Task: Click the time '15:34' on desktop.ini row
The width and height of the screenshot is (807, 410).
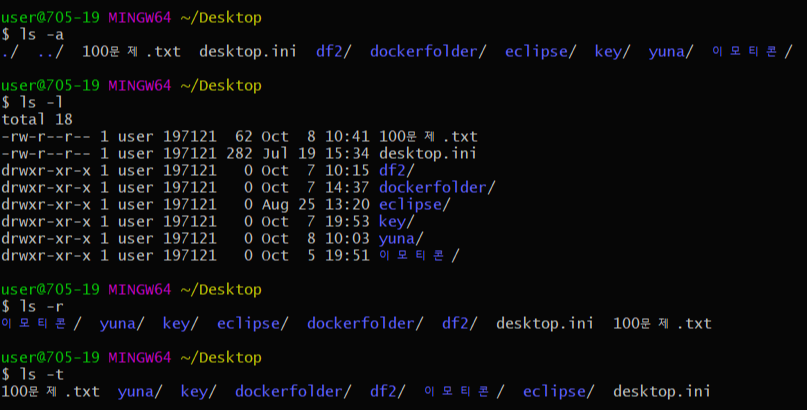Action: click(347, 153)
